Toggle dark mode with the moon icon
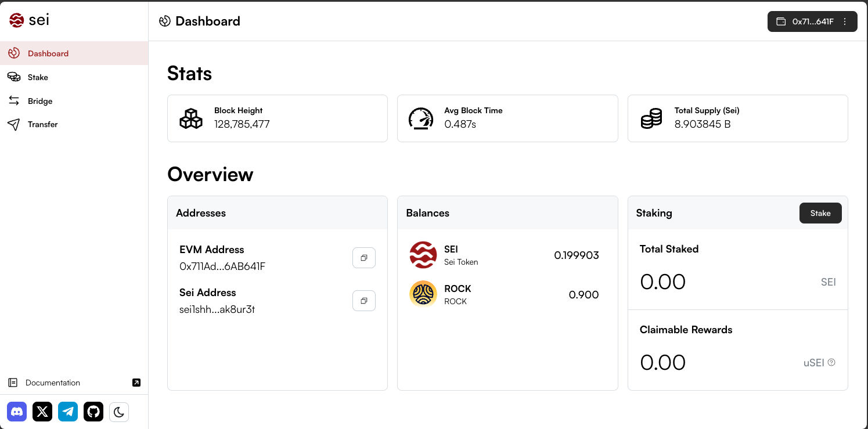868x429 pixels. tap(119, 412)
